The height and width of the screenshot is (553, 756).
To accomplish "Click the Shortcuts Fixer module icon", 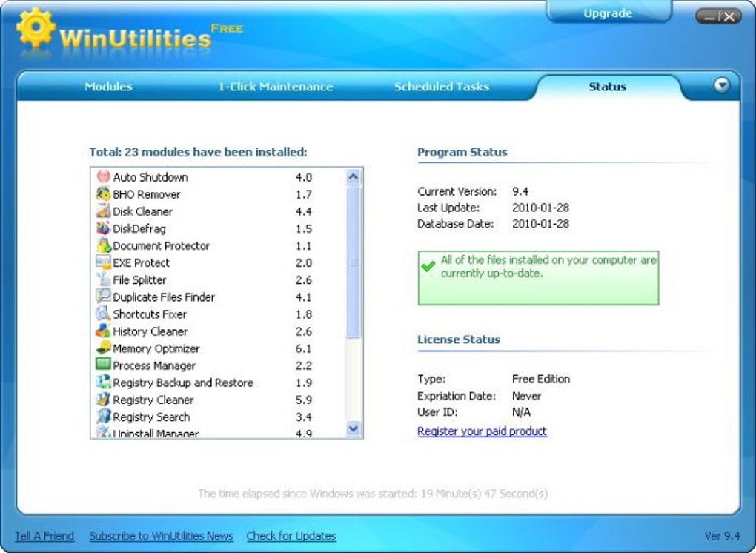I will pos(103,314).
